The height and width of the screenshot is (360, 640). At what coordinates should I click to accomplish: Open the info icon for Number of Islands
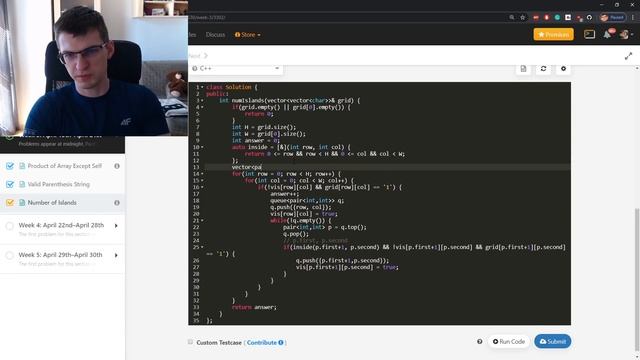tap(117, 203)
